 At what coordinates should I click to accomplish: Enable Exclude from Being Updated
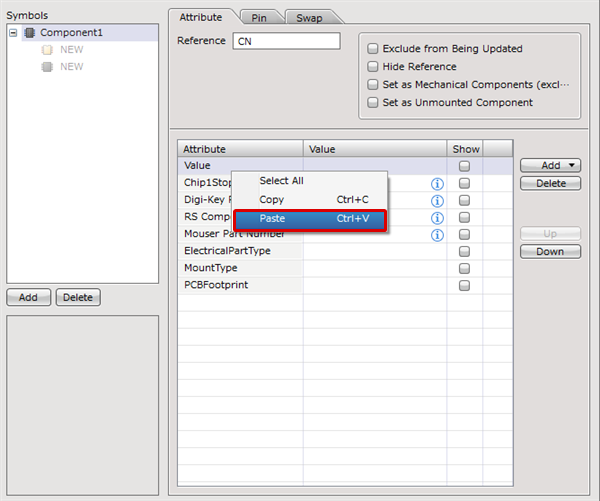(x=373, y=49)
